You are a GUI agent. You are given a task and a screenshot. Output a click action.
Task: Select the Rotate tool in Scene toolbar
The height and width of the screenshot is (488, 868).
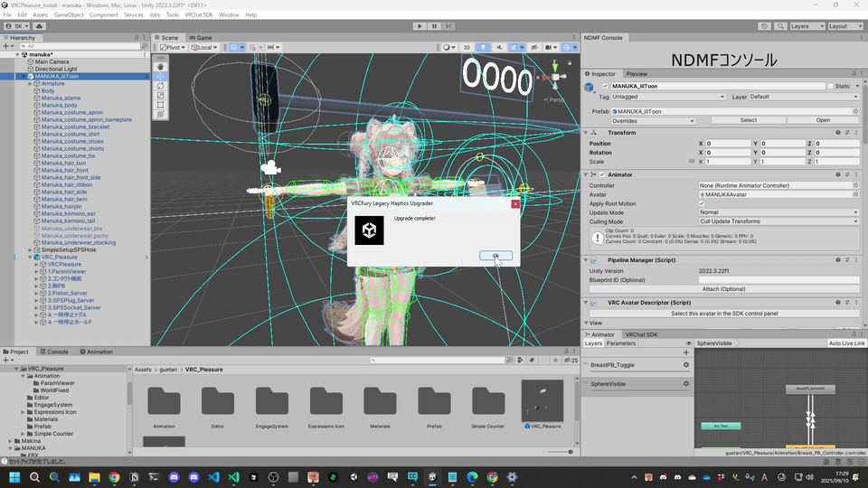point(161,86)
